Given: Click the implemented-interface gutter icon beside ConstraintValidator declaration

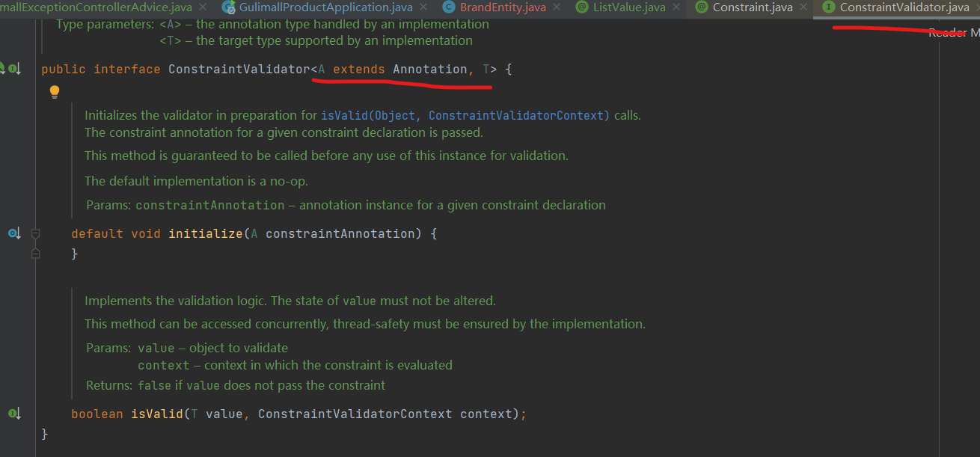Looking at the screenshot, I should click(14, 69).
